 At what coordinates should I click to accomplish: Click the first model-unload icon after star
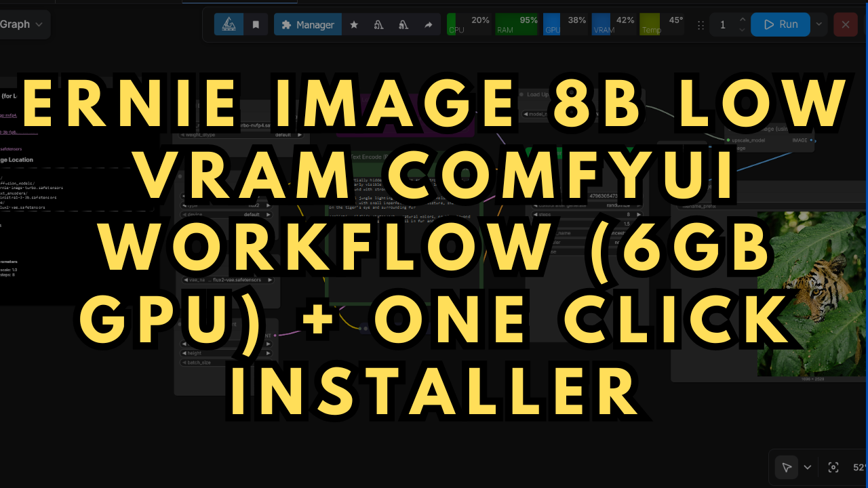pyautogui.click(x=379, y=24)
